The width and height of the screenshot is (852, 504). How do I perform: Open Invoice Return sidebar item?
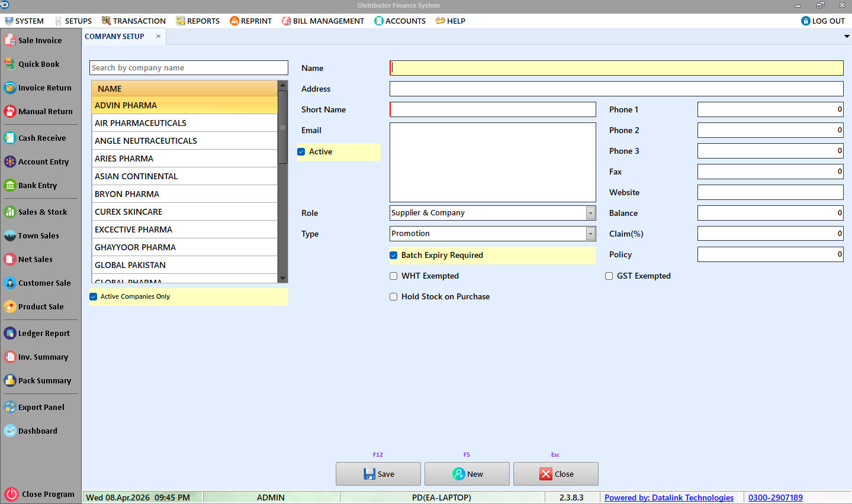pos(39,88)
